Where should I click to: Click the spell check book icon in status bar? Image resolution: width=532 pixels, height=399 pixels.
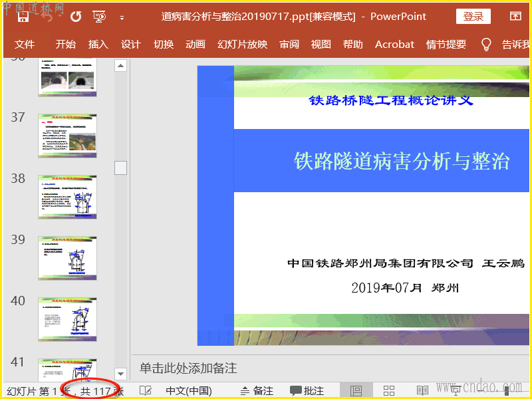(146, 391)
